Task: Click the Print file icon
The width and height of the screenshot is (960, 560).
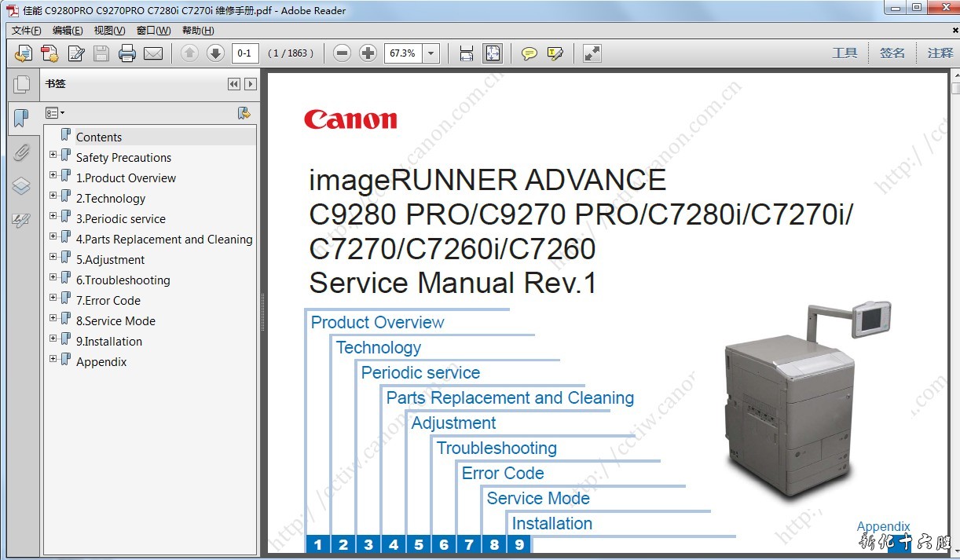Action: point(127,53)
